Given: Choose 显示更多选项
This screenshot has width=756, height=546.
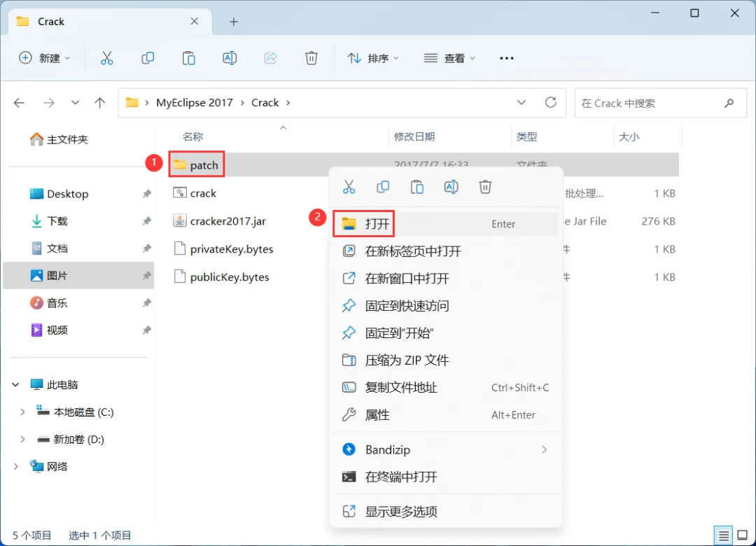Looking at the screenshot, I should 445,512.
